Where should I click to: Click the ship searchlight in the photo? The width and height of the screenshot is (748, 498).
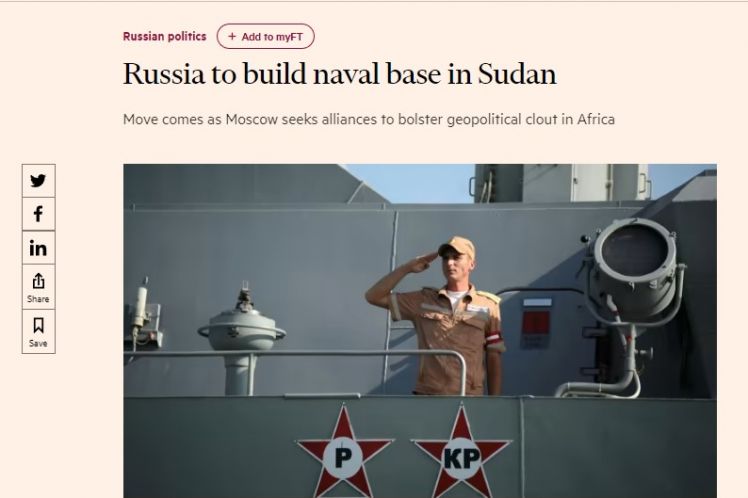(x=635, y=270)
